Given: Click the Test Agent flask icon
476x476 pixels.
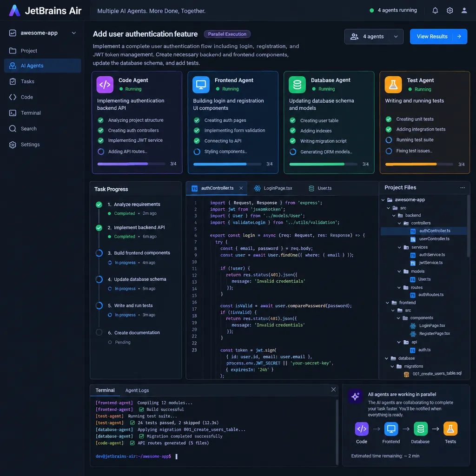Looking at the screenshot, I should 393,85.
